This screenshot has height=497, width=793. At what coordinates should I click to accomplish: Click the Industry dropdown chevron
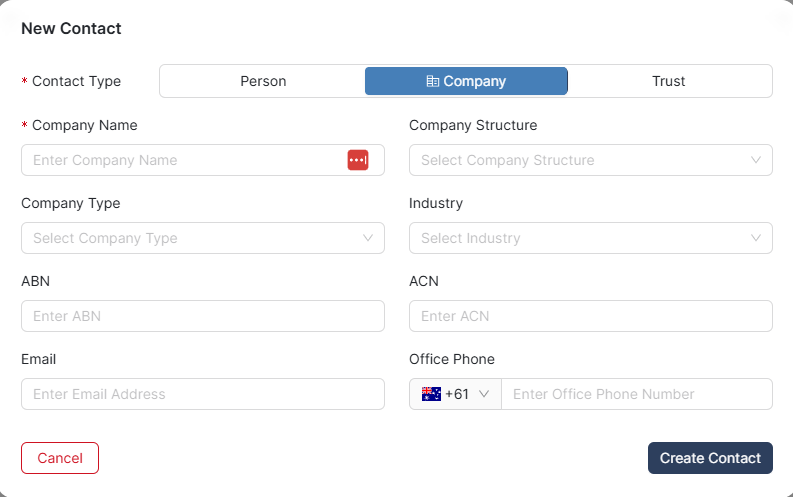(756, 238)
